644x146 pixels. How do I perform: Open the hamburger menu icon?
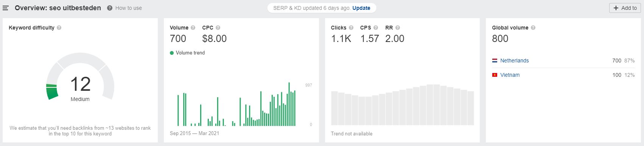pyautogui.click(x=6, y=8)
